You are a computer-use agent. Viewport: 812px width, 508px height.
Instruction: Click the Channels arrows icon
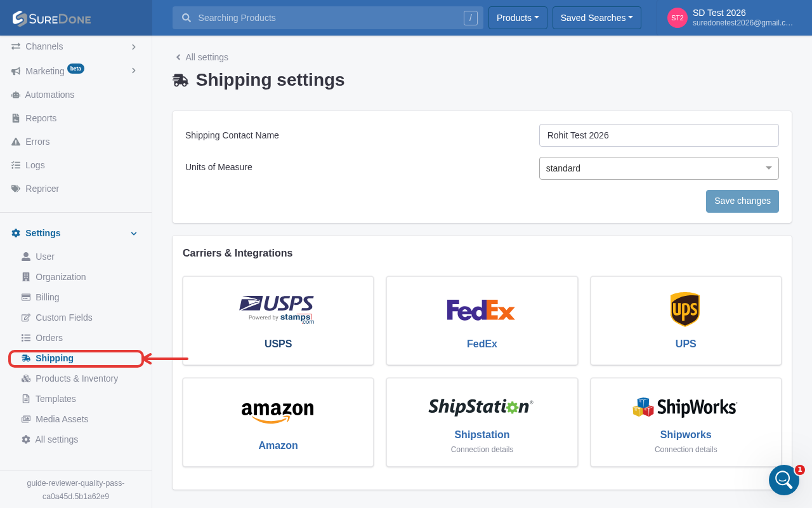[16, 46]
